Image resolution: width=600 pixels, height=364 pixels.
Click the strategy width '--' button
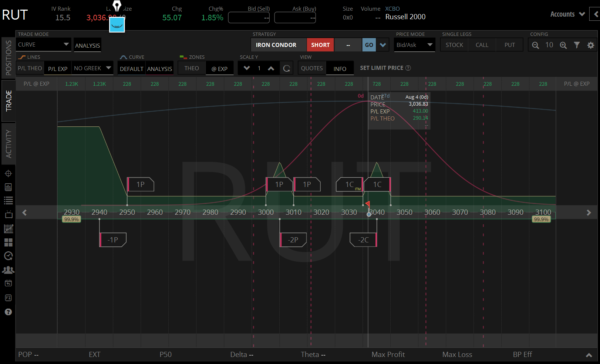348,45
